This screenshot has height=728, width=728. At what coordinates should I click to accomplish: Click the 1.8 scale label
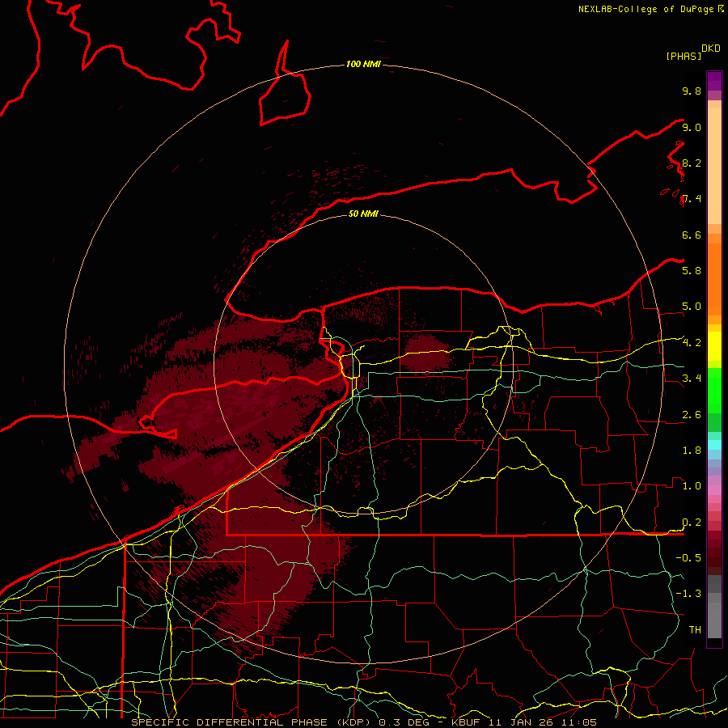coord(692,451)
